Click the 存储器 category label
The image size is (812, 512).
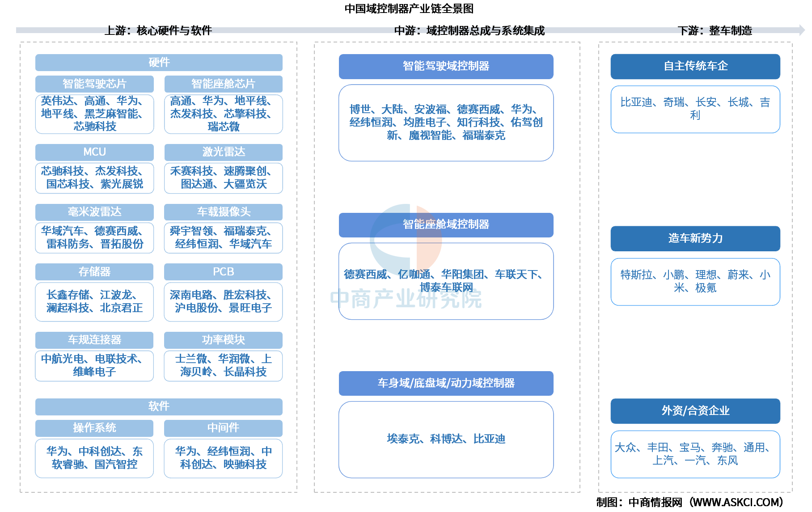pos(94,272)
